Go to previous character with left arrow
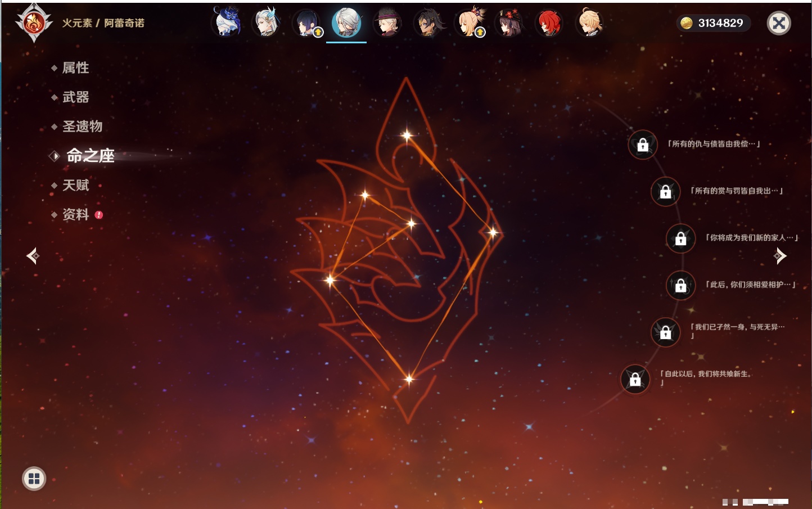This screenshot has width=812, height=509. [x=33, y=256]
